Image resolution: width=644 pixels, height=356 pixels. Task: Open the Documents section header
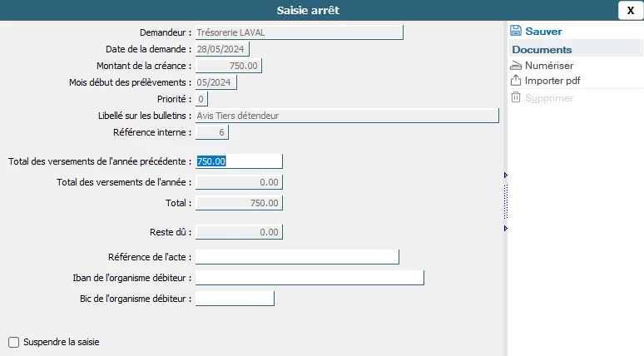542,49
